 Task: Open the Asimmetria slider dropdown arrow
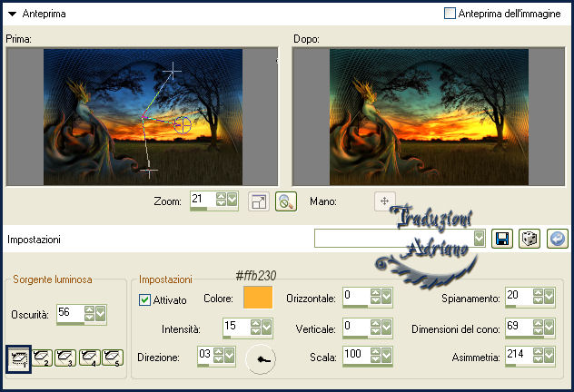point(549,355)
